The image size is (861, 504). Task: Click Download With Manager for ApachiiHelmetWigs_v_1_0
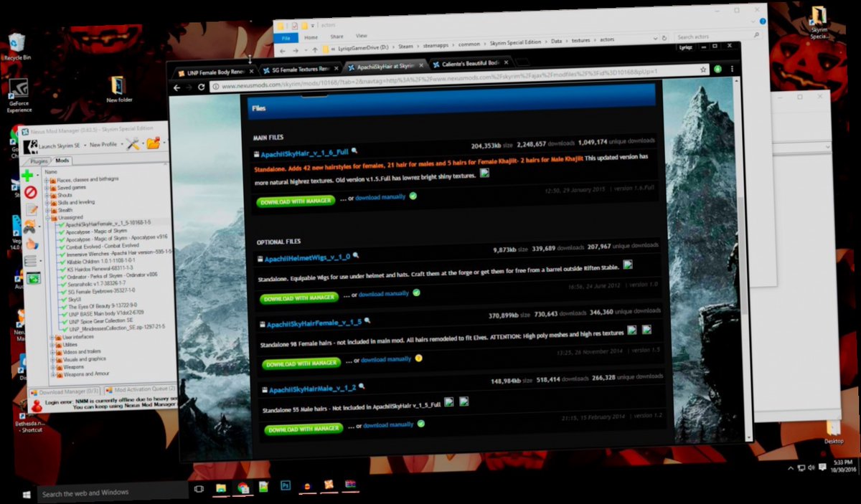coord(298,298)
